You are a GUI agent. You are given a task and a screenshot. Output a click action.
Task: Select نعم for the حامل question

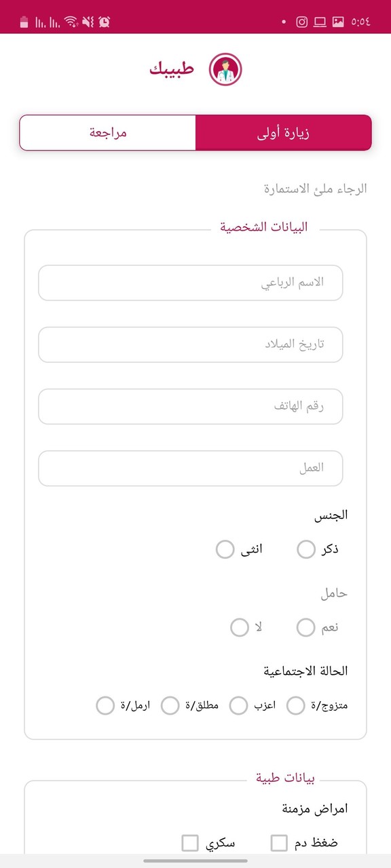click(305, 627)
